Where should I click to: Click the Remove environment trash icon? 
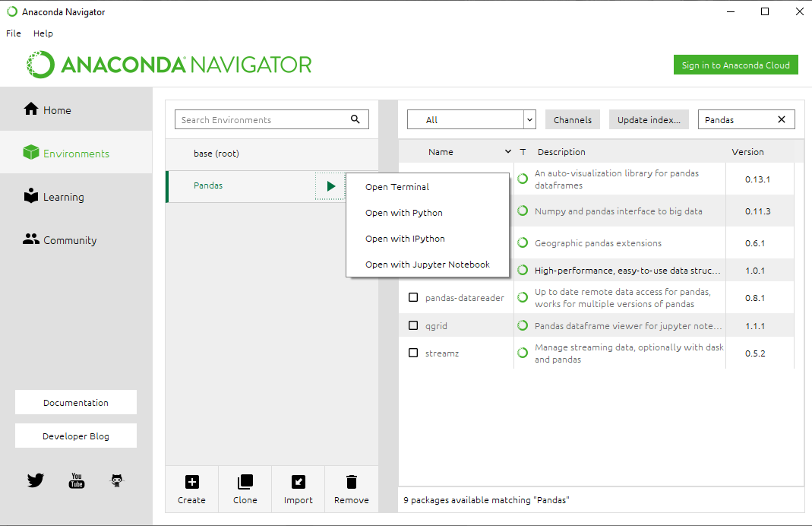(x=351, y=482)
